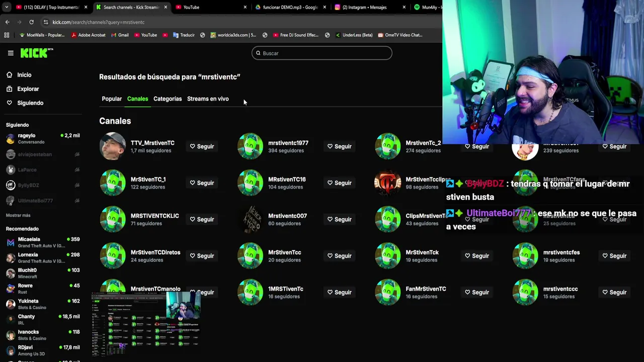Expand Mostrar más in following list
This screenshot has width=644, height=362.
(18, 215)
